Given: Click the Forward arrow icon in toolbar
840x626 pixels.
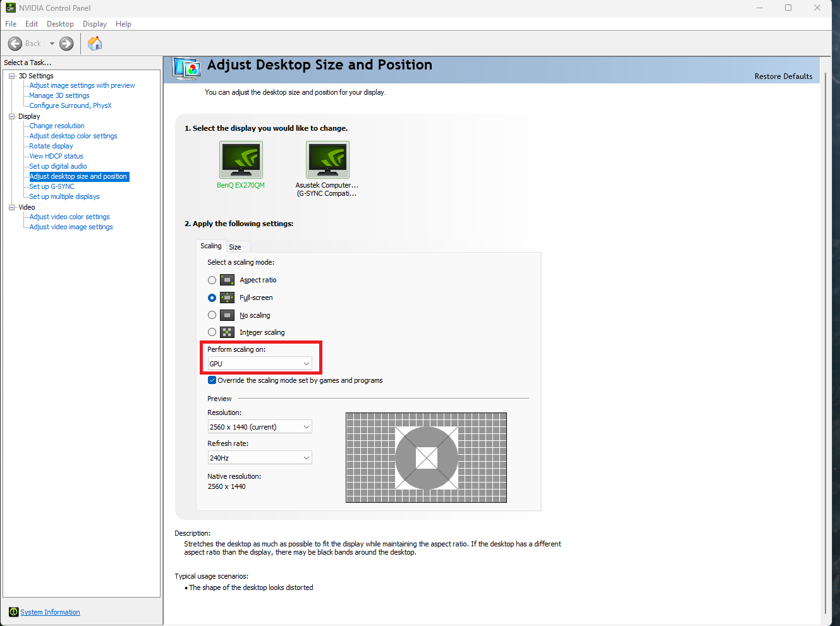Looking at the screenshot, I should 66,44.
